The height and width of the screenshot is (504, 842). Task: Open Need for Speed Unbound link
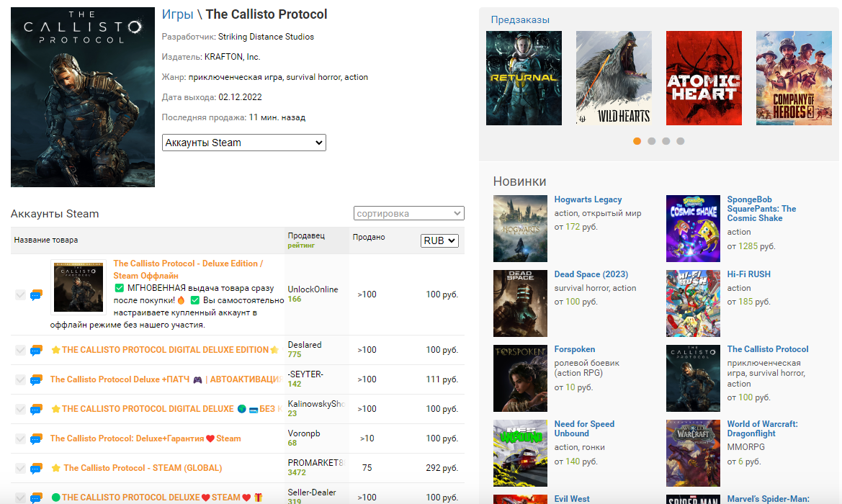pyautogui.click(x=584, y=429)
